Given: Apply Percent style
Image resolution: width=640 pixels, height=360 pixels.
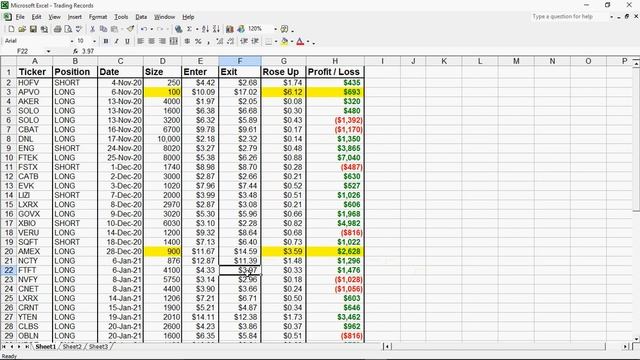Looking at the screenshot, I should pyautogui.click(x=198, y=41).
